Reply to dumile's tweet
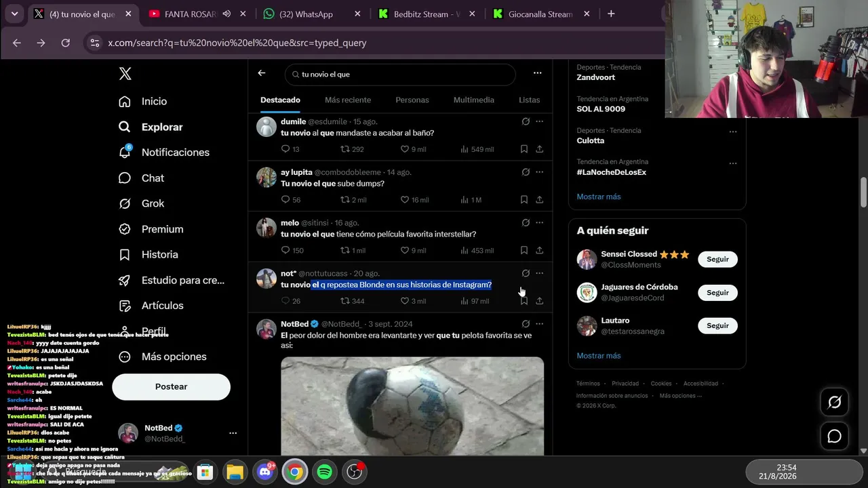Viewport: 868px width, 488px height. [x=285, y=149]
